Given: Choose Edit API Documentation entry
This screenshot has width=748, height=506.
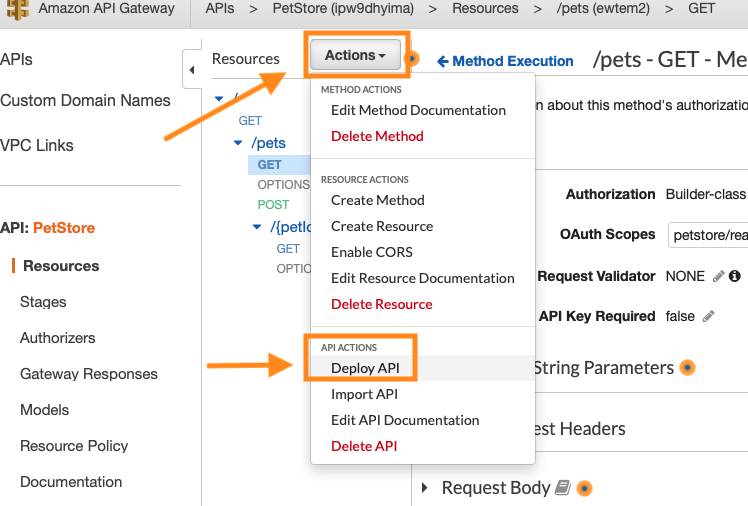Looking at the screenshot, I should (405, 420).
